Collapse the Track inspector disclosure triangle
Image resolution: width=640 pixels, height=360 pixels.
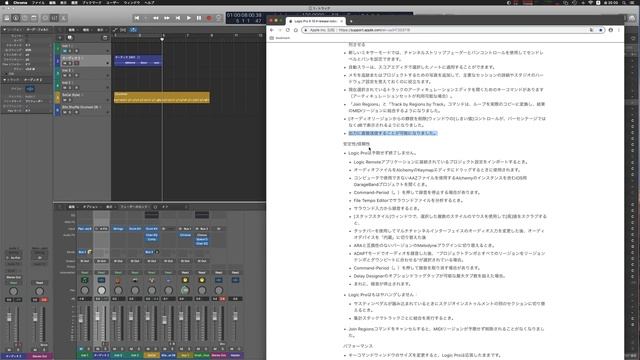4,80
